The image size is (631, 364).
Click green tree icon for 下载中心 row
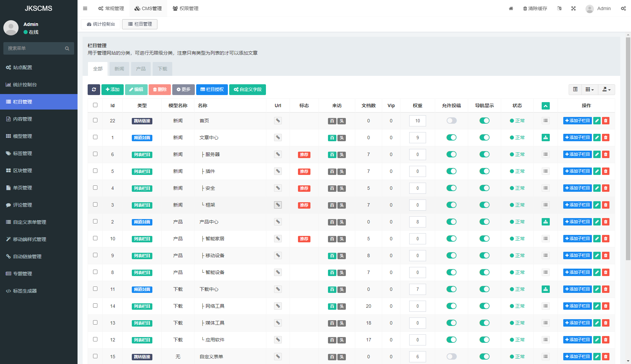545,289
